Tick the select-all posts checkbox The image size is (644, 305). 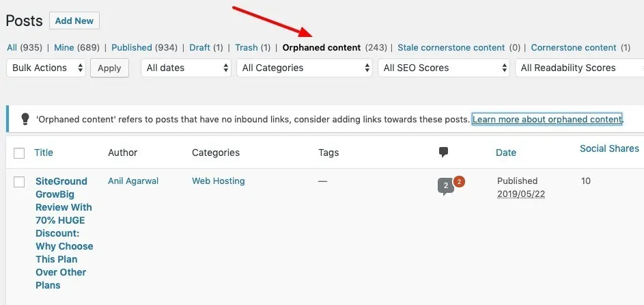(19, 153)
